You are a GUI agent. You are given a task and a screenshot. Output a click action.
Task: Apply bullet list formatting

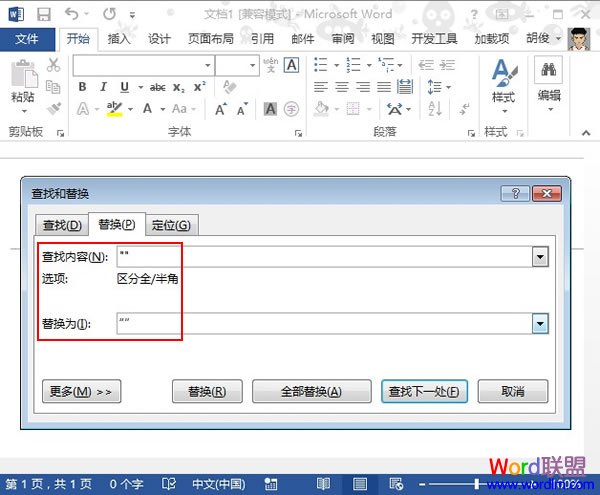322,64
